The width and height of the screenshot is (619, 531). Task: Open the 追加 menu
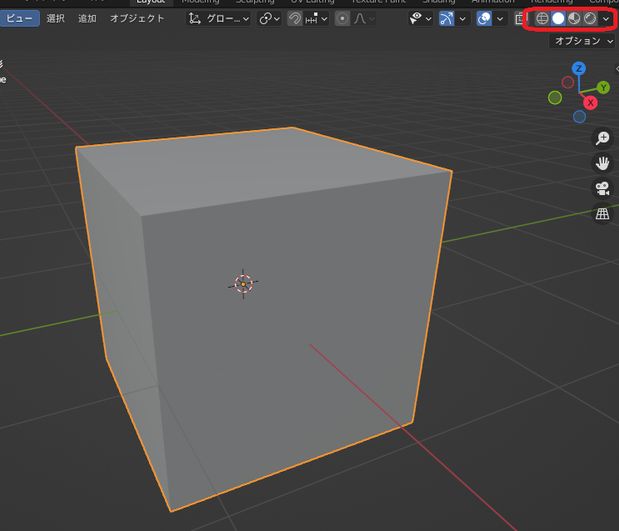click(x=87, y=19)
